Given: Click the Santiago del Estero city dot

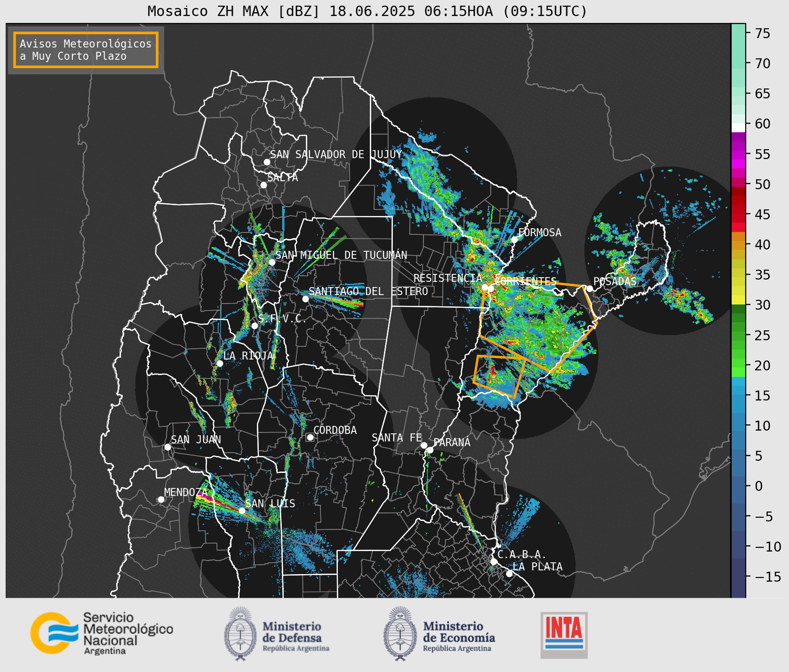Looking at the screenshot, I should pos(305,299).
